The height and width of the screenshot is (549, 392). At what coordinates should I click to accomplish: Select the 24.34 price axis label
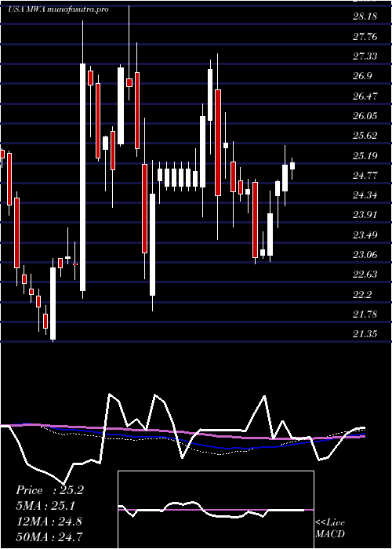tap(365, 195)
